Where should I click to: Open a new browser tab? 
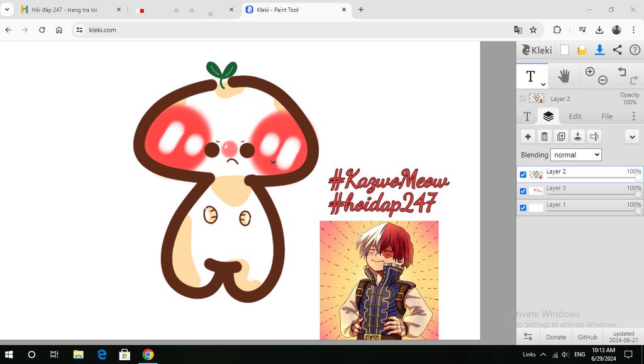360,9
